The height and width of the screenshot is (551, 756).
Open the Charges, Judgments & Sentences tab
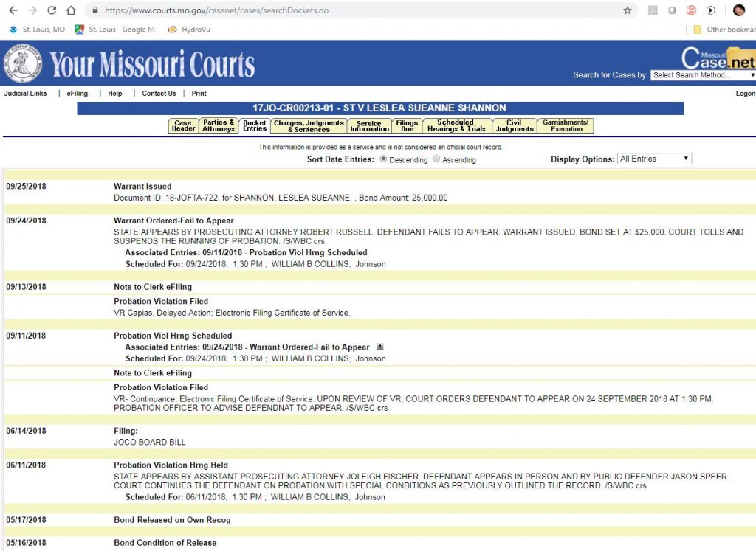309,126
